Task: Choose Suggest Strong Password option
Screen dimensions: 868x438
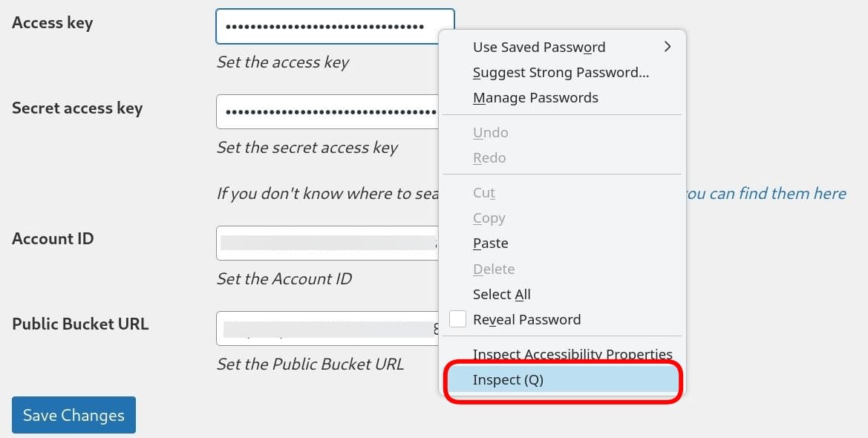Action: pyautogui.click(x=561, y=73)
